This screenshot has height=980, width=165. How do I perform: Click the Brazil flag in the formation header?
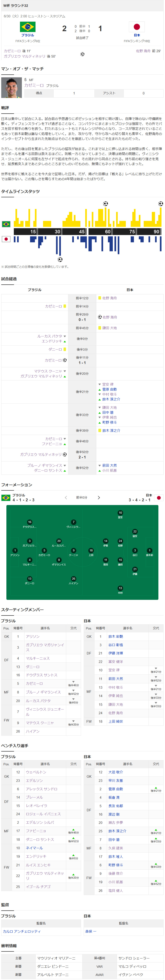pos(6,498)
